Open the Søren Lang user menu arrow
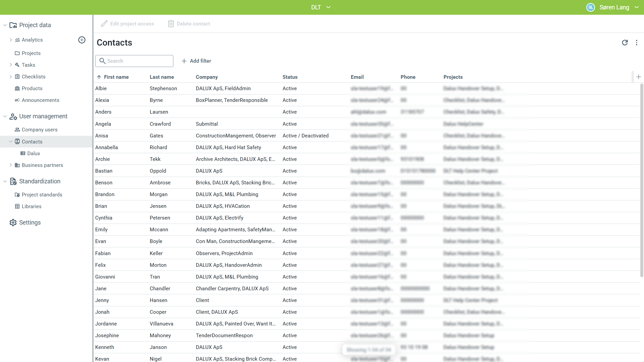This screenshot has height=362, width=644. (x=636, y=7)
